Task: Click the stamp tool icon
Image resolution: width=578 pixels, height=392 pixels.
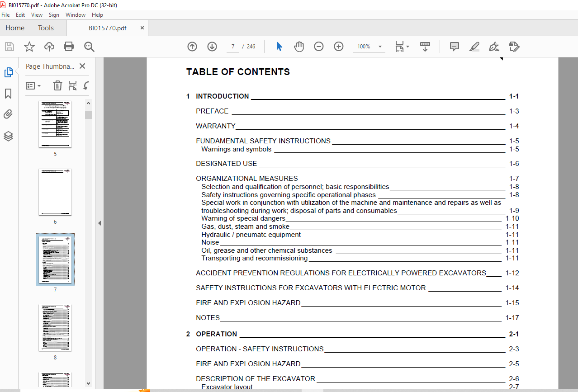Action: (x=514, y=47)
